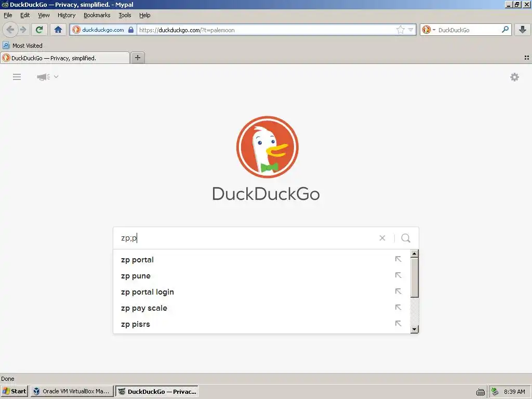Open the Tools menu
This screenshot has width=532, height=399.
[x=125, y=15]
